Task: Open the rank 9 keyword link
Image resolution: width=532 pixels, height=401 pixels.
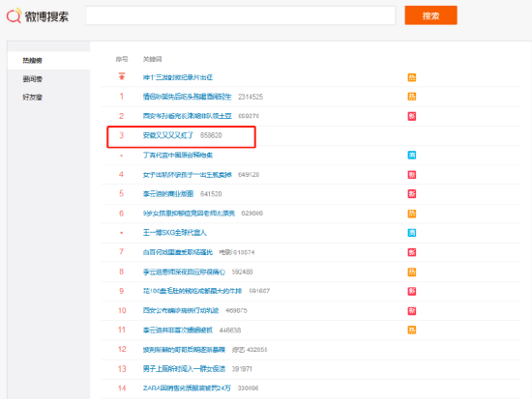Action: 192,291
